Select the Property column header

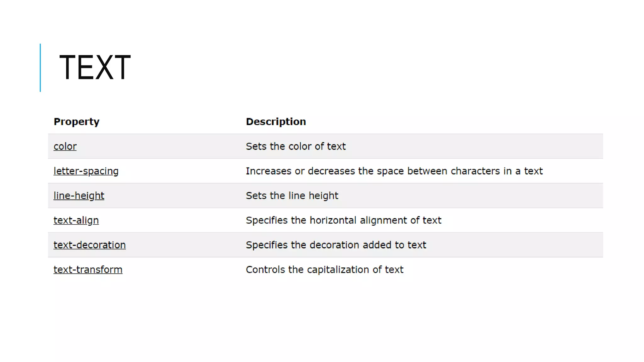pos(76,122)
